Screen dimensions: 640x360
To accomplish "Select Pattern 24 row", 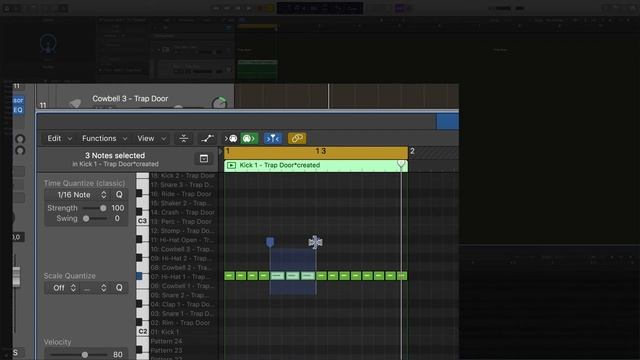I will [182, 341].
